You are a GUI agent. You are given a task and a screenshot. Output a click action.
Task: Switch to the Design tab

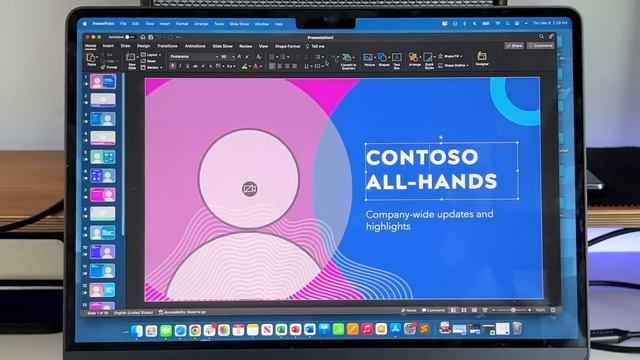coord(143,46)
